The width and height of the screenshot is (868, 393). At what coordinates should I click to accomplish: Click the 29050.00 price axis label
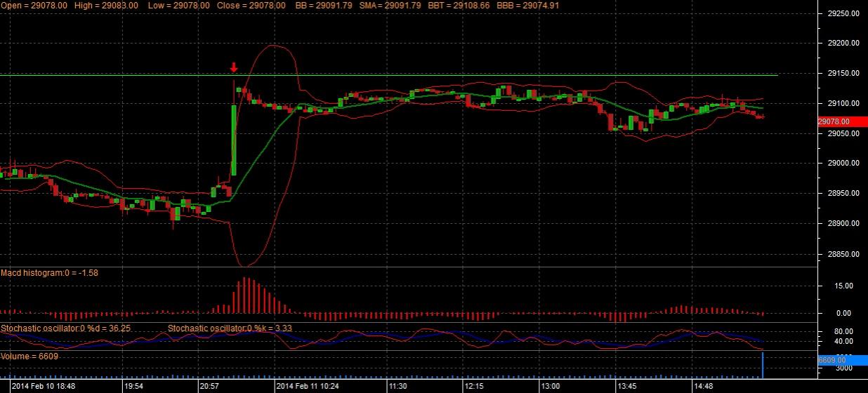point(844,133)
